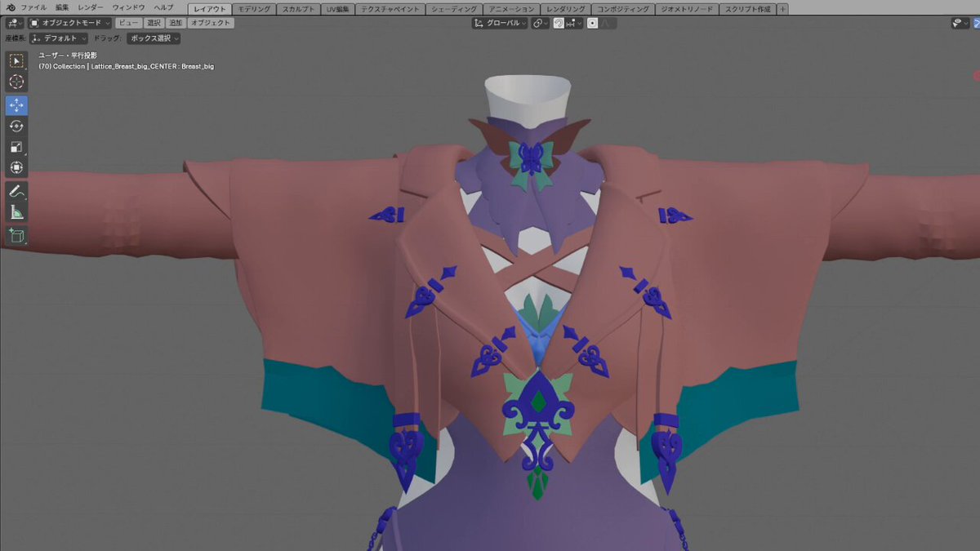The width and height of the screenshot is (980, 551).
Task: Open the editor type selector dropdown
Action: pos(14,23)
